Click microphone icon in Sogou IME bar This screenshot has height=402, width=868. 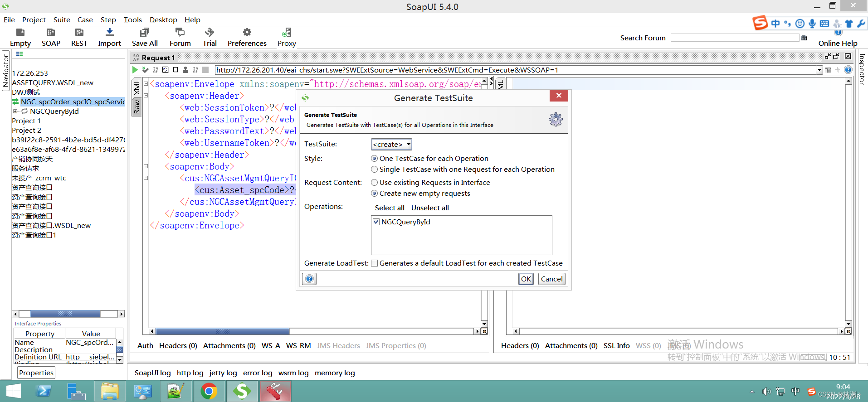click(812, 24)
